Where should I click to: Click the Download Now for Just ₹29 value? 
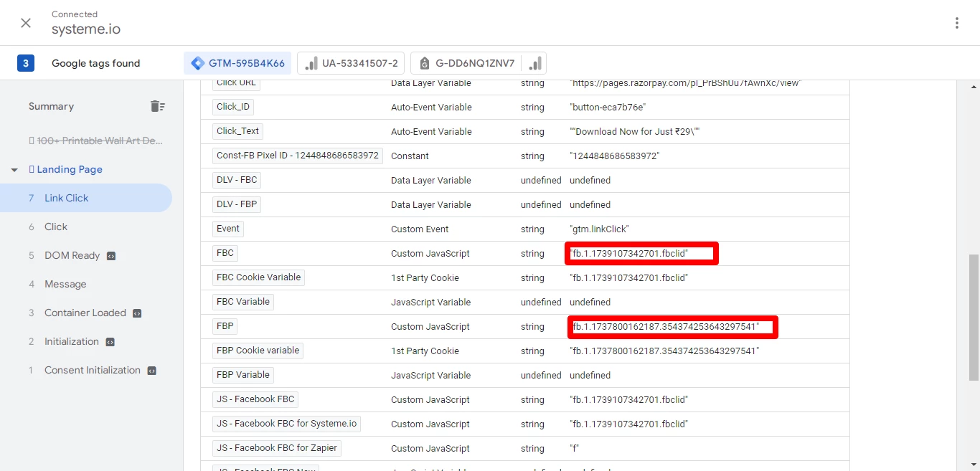coord(634,131)
